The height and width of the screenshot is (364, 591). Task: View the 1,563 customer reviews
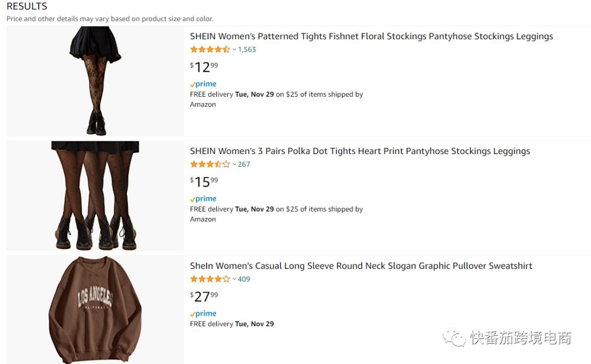pyautogui.click(x=247, y=50)
